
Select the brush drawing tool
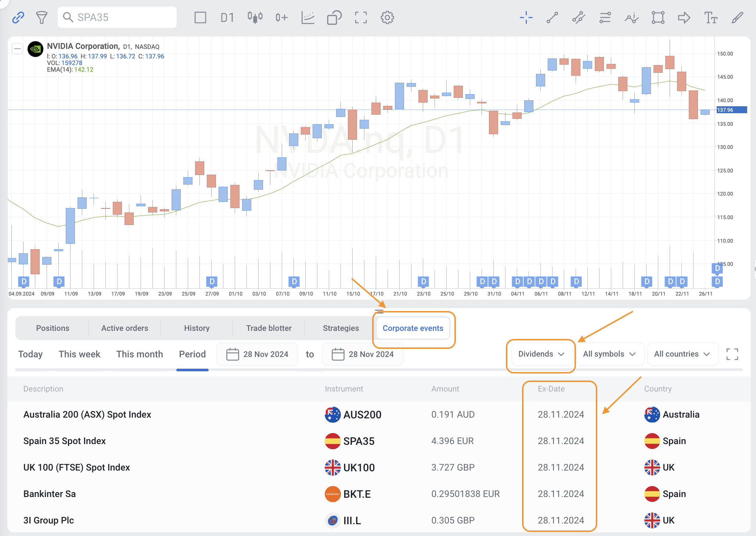[737, 17]
